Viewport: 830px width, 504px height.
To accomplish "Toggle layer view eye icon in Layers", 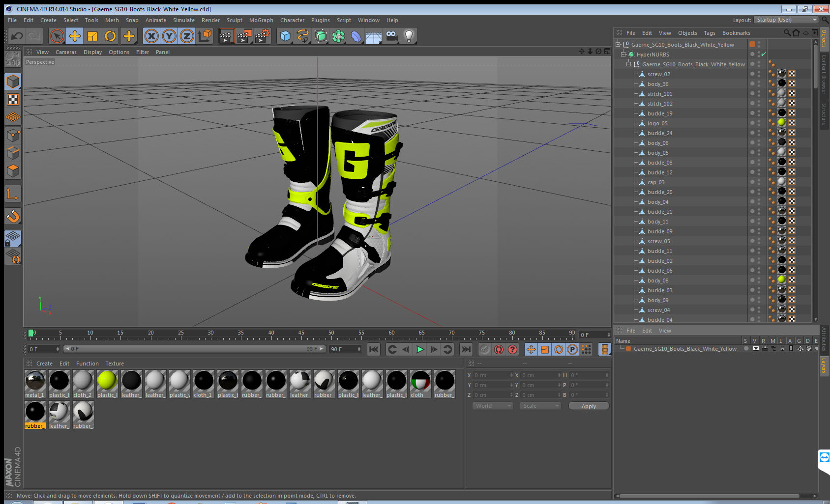I will (755, 349).
